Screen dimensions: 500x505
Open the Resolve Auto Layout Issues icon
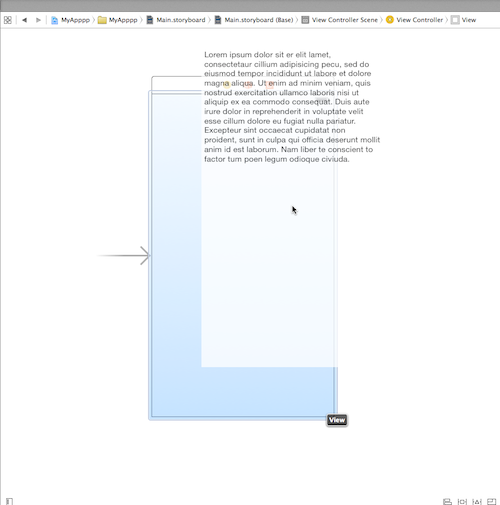(x=477, y=501)
